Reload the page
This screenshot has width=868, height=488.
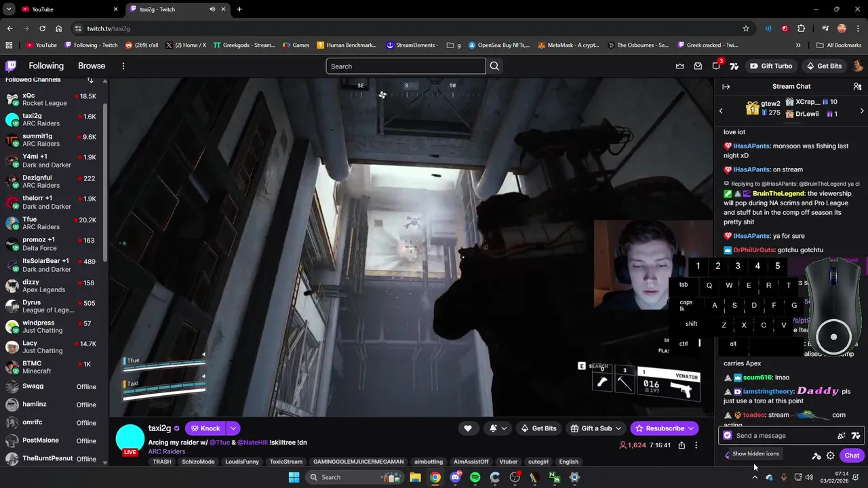42,28
